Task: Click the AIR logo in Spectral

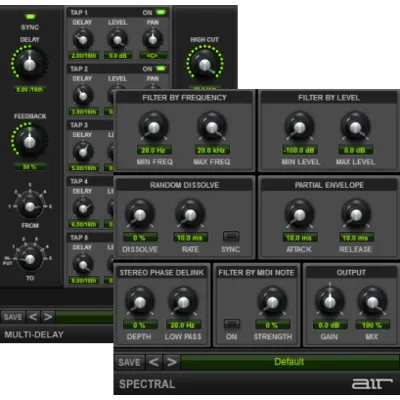Action: (x=372, y=383)
